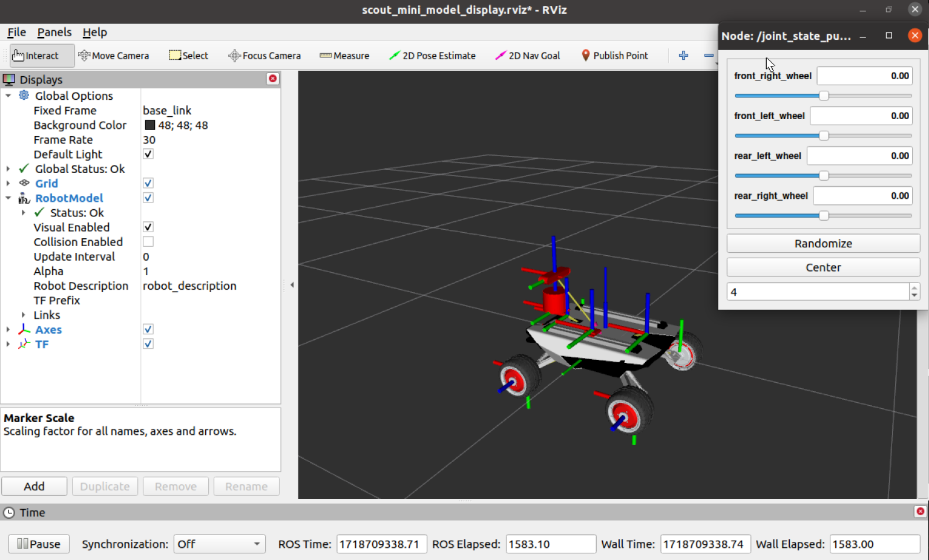Click the Axes display icon
Image resolution: width=929 pixels, height=560 pixels.
coord(24,329)
